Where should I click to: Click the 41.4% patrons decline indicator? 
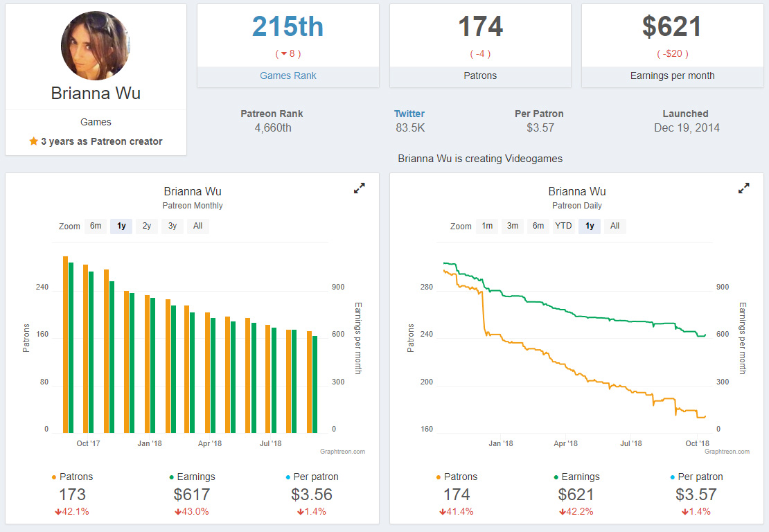tap(457, 511)
